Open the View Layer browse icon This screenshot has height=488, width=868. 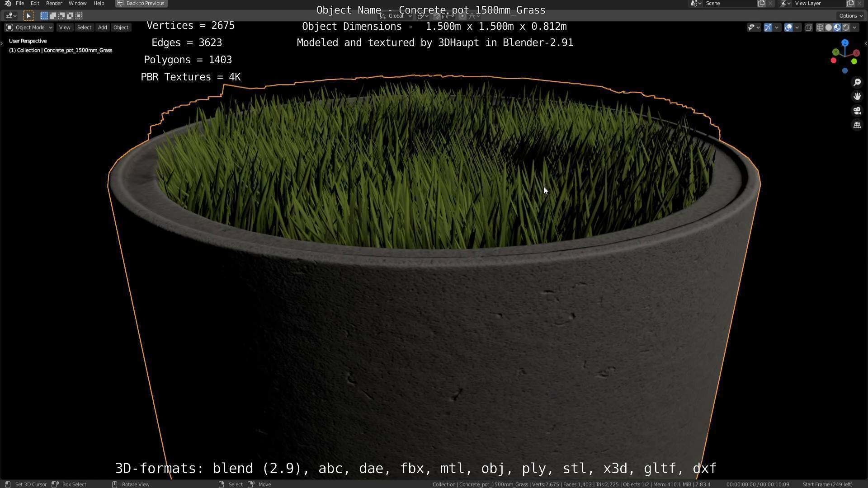point(785,4)
